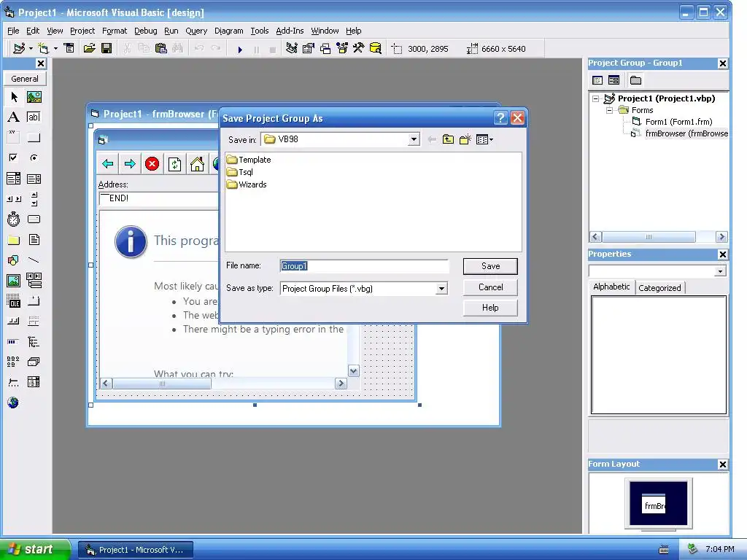Open the Data View Window icon
The height and width of the screenshot is (560, 747).
[x=376, y=49]
